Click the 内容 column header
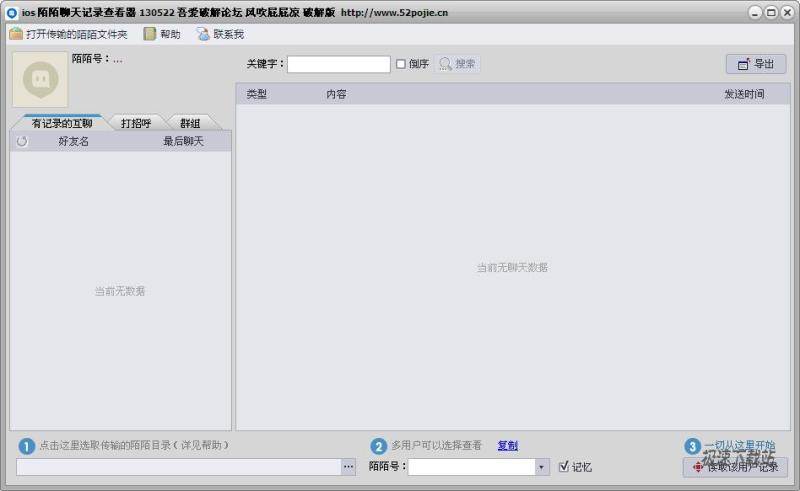800x491 pixels. point(336,94)
